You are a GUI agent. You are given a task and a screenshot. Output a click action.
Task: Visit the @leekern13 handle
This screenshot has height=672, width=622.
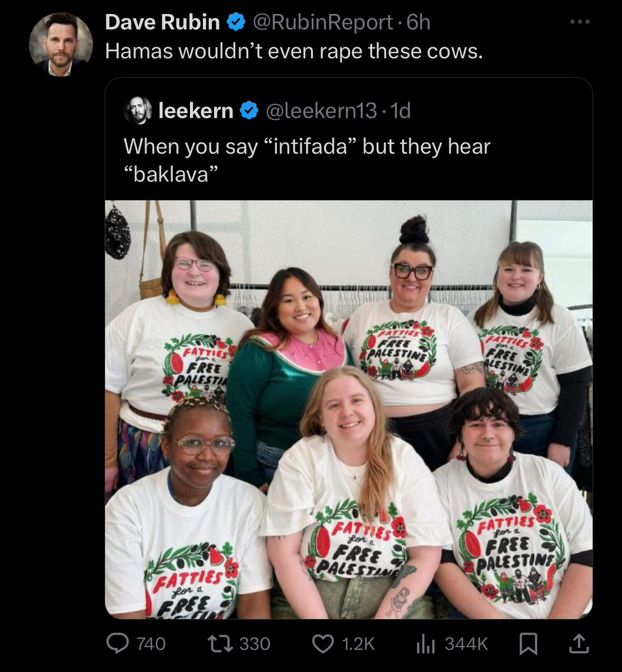click(321, 111)
